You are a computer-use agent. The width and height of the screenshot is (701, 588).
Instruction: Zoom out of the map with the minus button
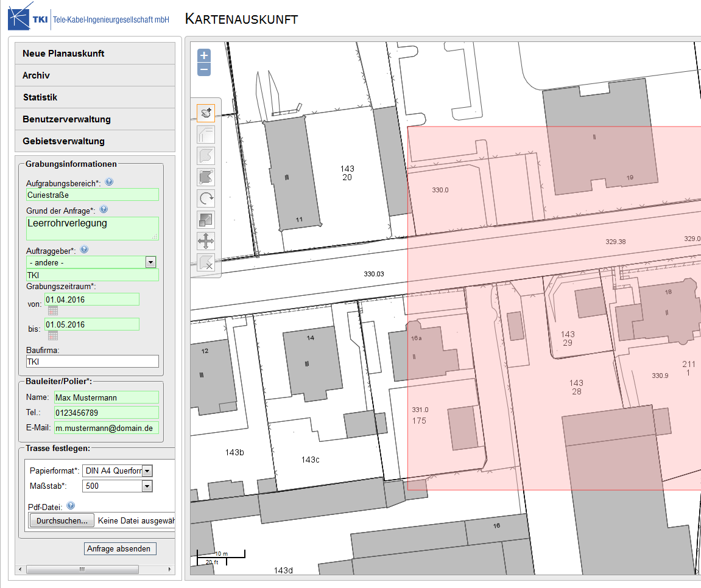pyautogui.click(x=203, y=69)
